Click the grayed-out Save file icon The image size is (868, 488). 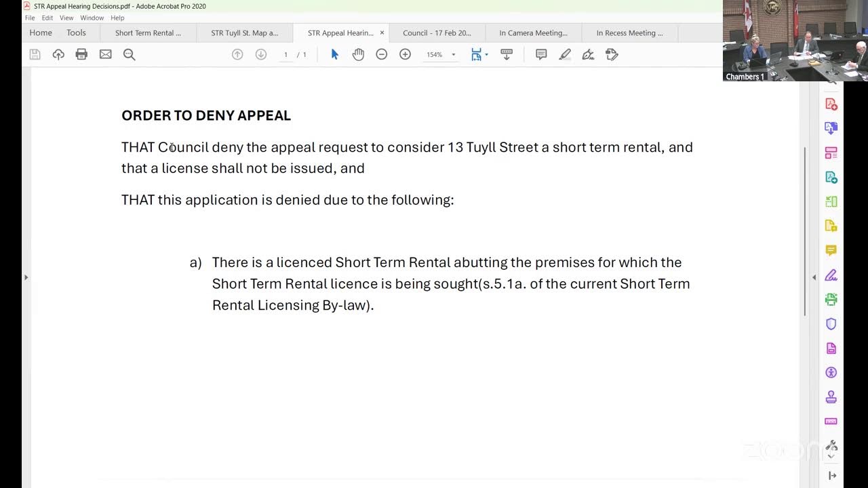coord(35,54)
